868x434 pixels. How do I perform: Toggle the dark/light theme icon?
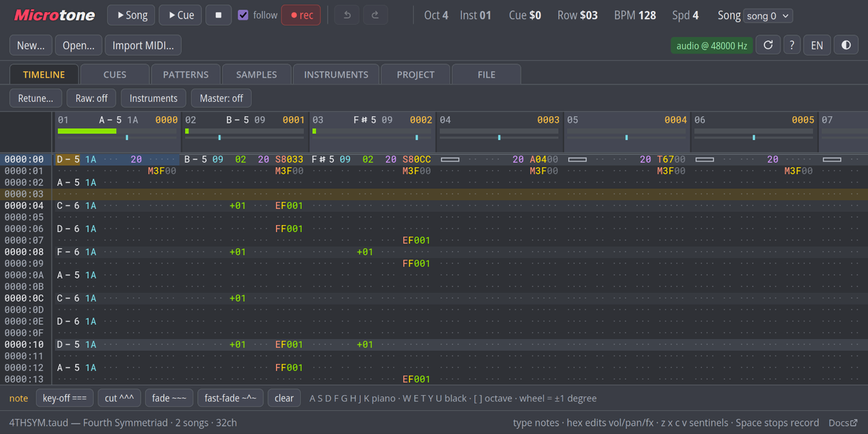[x=846, y=45]
